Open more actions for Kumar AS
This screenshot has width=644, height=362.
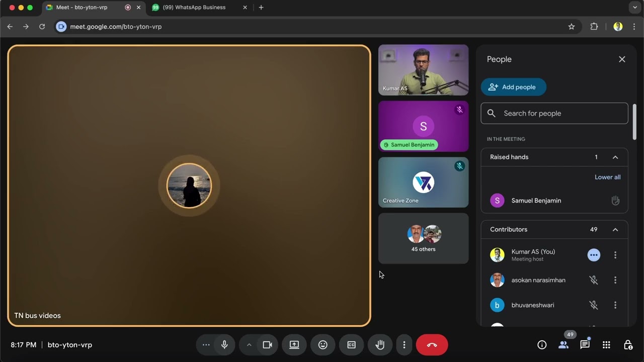pyautogui.click(x=615, y=255)
